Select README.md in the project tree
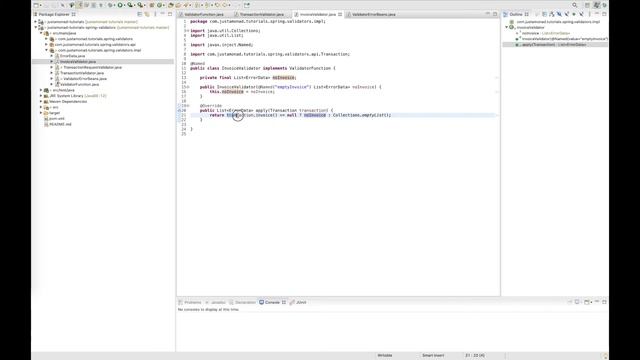Screen dimensions: 640x360 coord(60,124)
